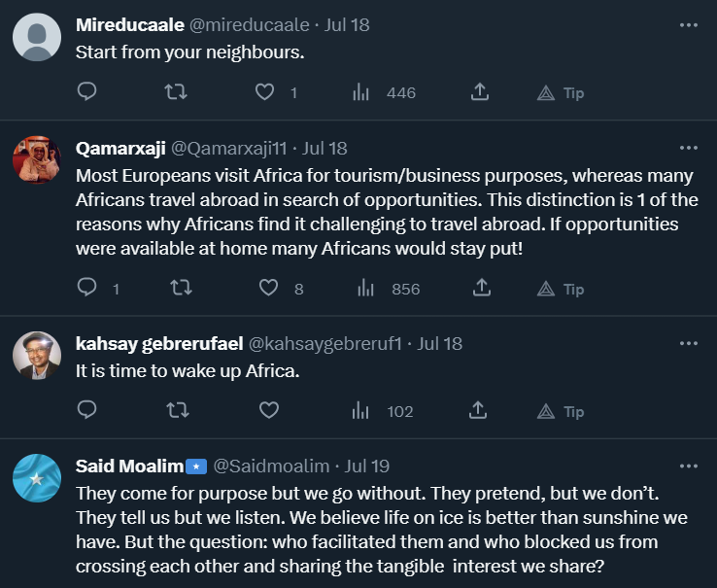
Task: Share kahsay gebrerufael's tweet
Action: (x=479, y=411)
